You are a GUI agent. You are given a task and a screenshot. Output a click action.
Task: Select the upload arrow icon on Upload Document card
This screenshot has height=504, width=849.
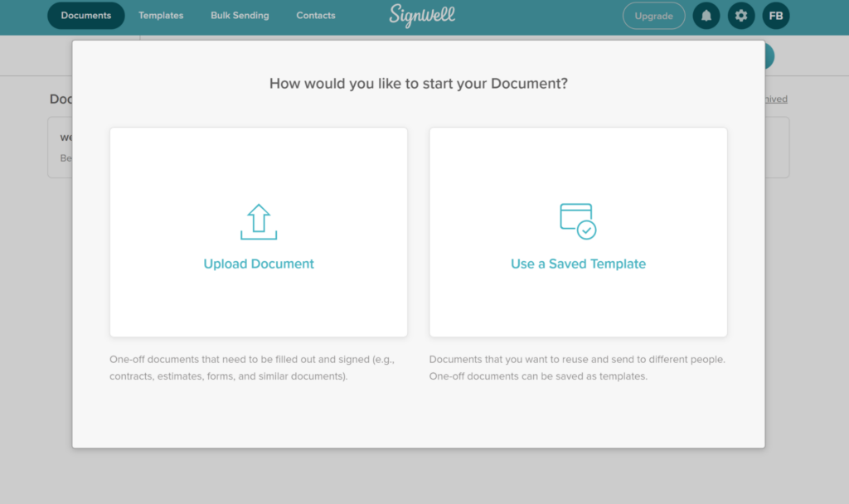[258, 220]
